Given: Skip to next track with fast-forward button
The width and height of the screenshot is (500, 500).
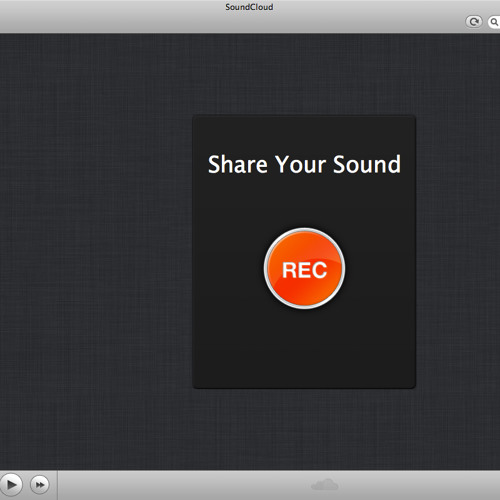Looking at the screenshot, I should 40,485.
